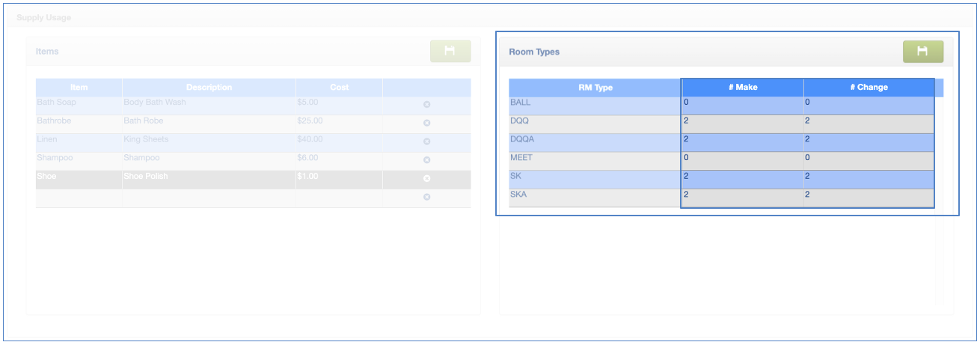The width and height of the screenshot is (980, 345).
Task: Edit # Make value for BALL
Action: tap(742, 106)
